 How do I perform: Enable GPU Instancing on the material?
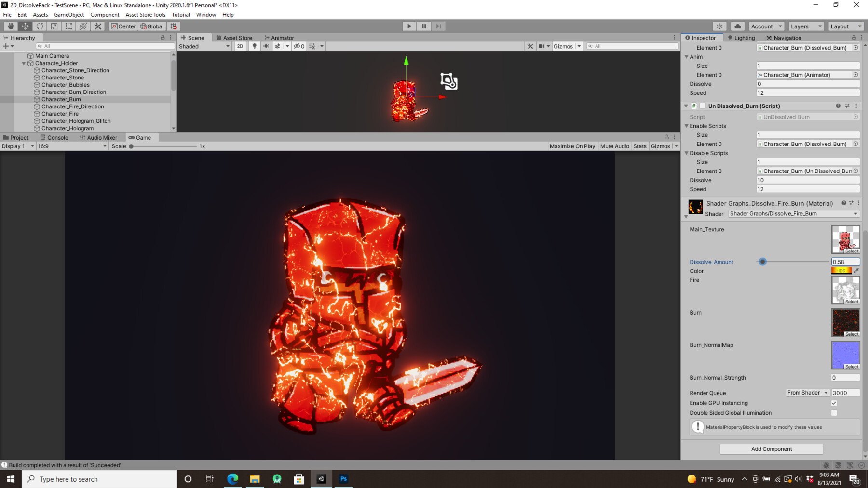pyautogui.click(x=834, y=403)
